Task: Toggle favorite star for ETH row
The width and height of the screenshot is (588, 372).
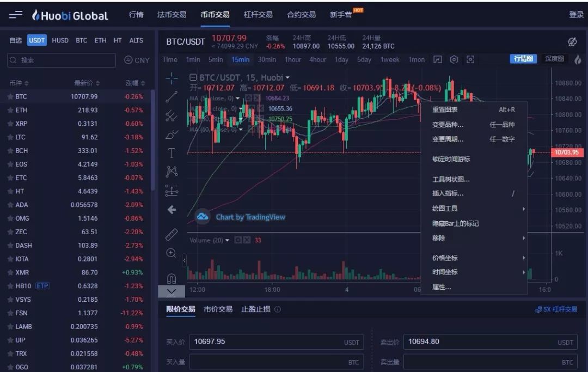Action: coord(10,110)
